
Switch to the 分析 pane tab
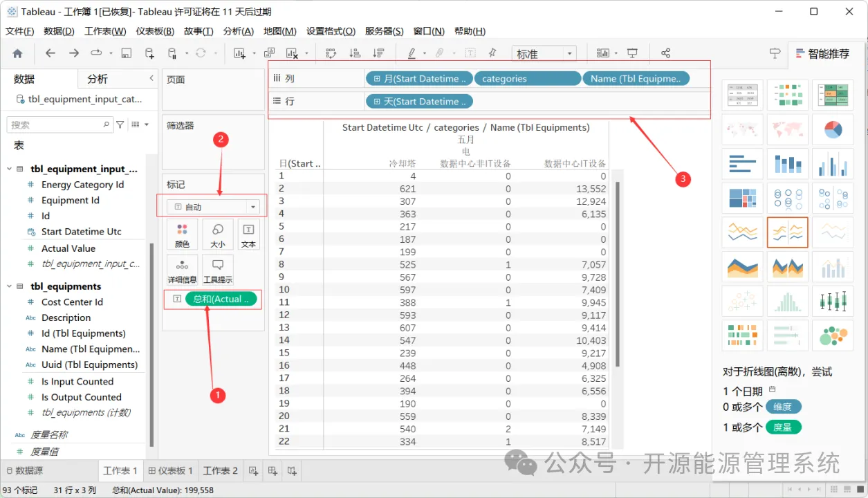[98, 79]
